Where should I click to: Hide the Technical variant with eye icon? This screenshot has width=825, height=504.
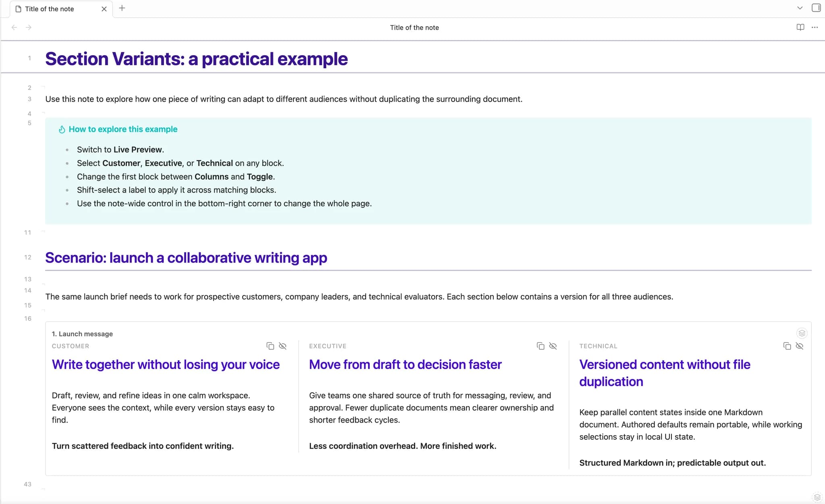pyautogui.click(x=800, y=346)
